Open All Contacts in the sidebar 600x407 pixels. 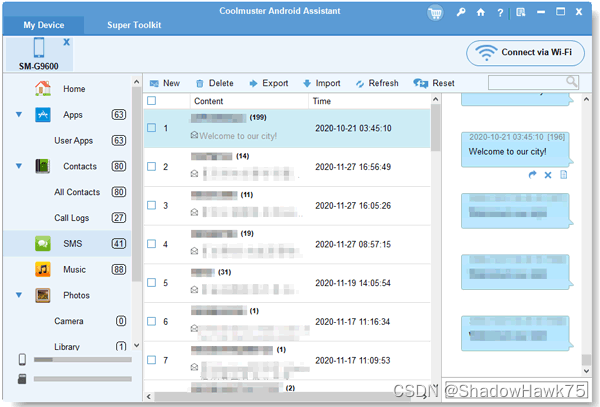point(77,192)
